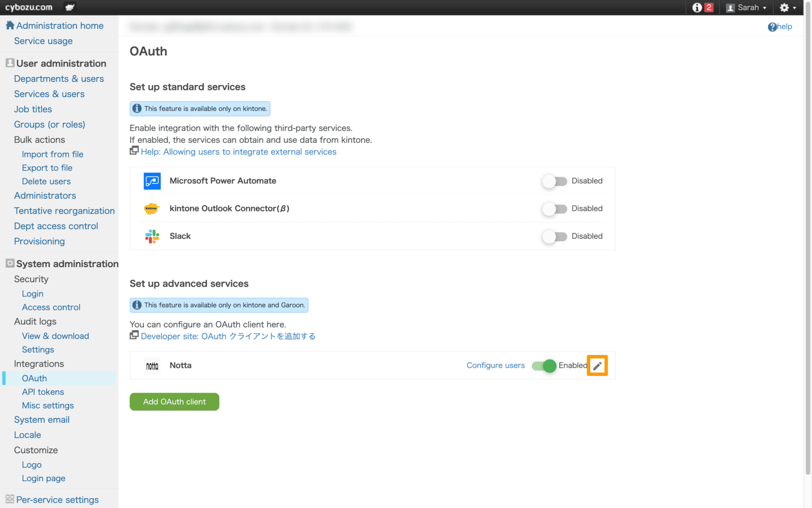This screenshot has width=812, height=508.
Task: Open Dept access control
Action: [x=56, y=226]
